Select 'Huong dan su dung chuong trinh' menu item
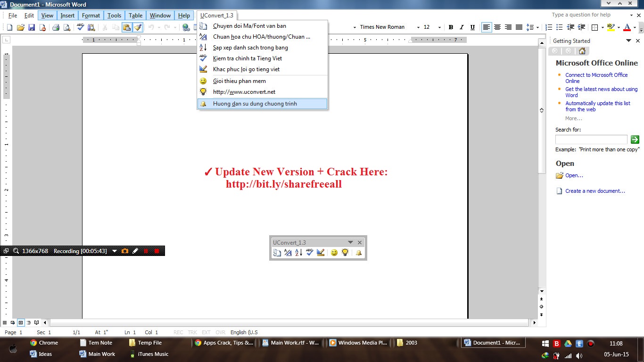Viewport: 644px width, 362px height. 262,104
